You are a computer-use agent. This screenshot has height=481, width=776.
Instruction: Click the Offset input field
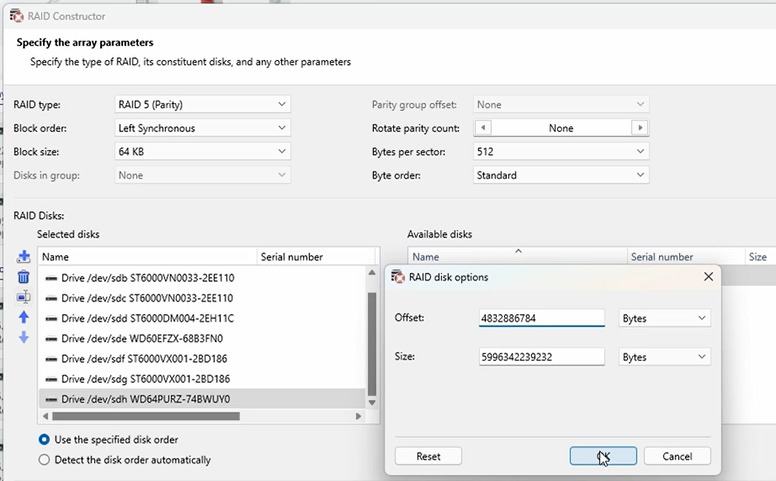(x=541, y=318)
